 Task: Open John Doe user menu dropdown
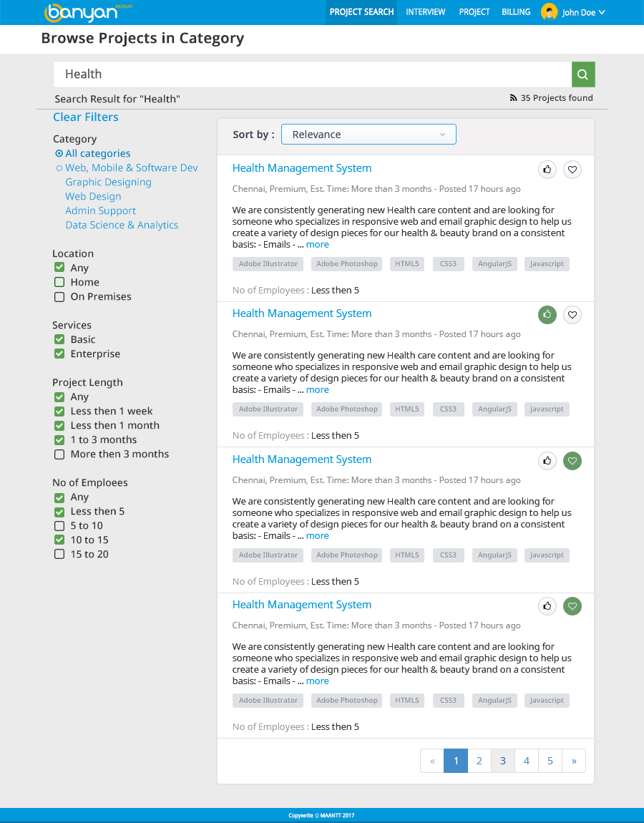(x=584, y=13)
